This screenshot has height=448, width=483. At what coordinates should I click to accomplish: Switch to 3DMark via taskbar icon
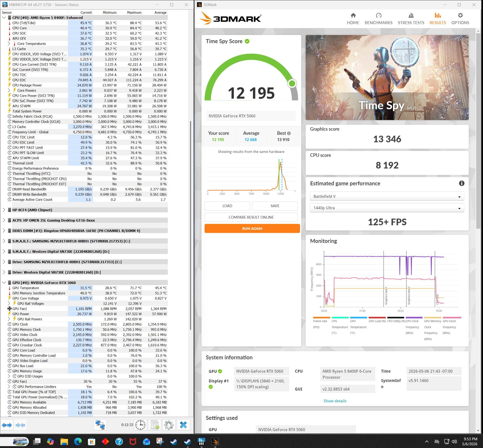215,442
